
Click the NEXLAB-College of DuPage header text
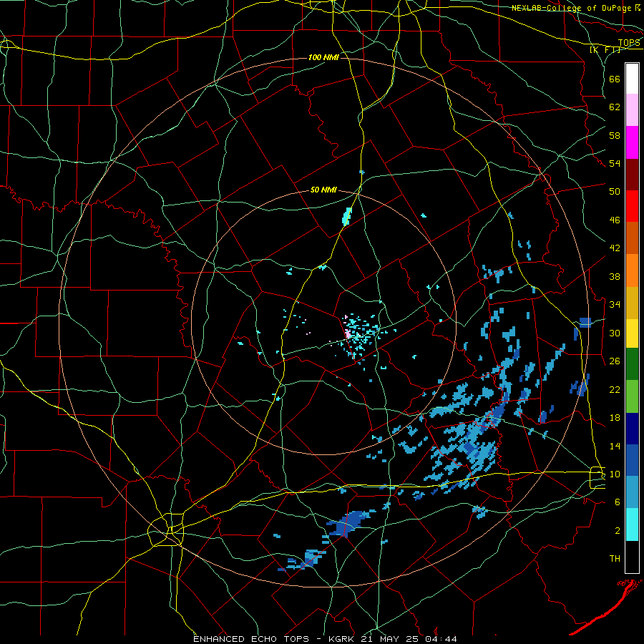(x=572, y=8)
